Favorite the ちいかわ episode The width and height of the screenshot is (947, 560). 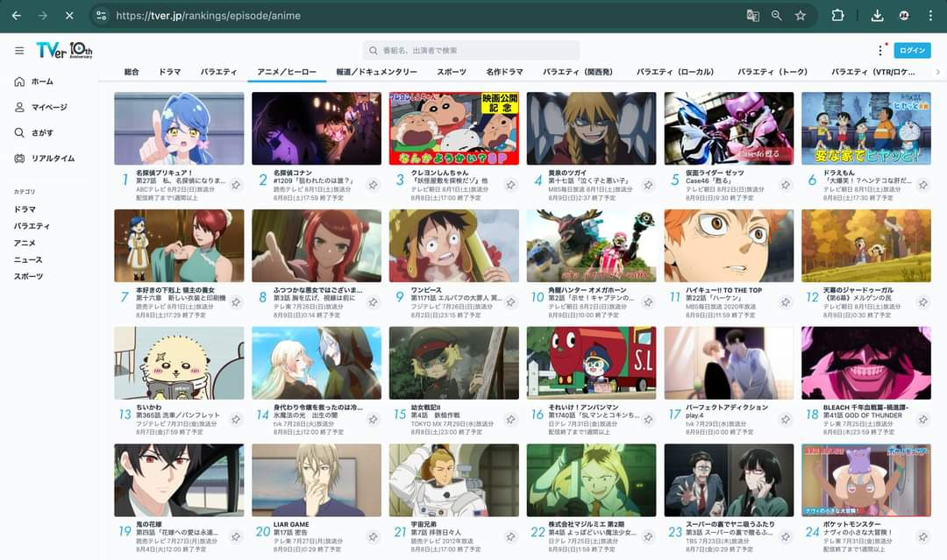236,419
